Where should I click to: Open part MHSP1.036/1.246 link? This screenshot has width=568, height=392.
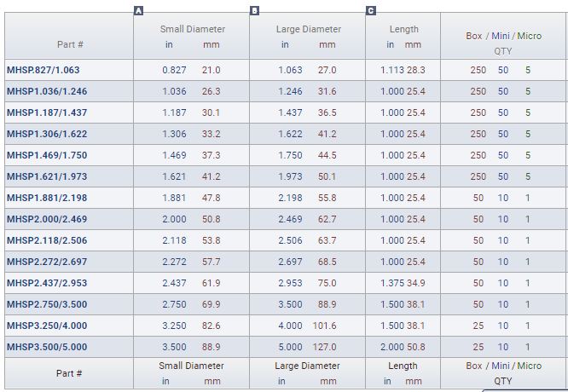click(x=47, y=91)
